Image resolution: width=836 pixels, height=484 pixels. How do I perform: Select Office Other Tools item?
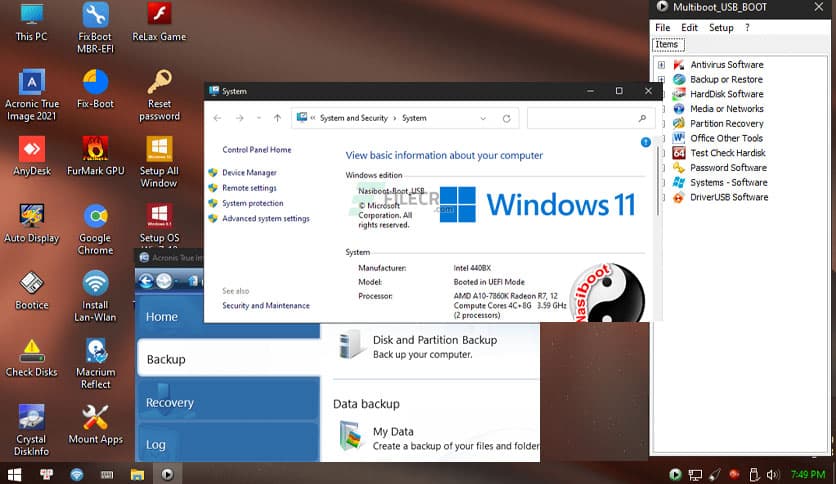click(x=726, y=138)
